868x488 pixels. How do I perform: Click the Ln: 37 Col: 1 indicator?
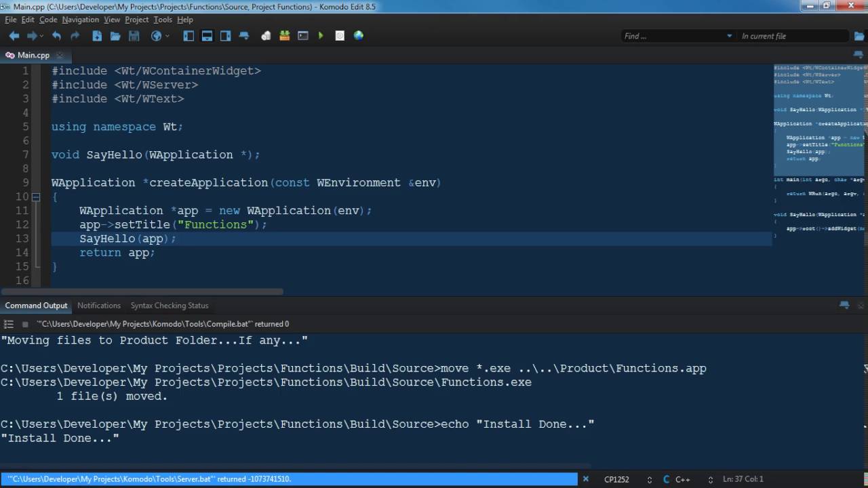click(x=743, y=479)
